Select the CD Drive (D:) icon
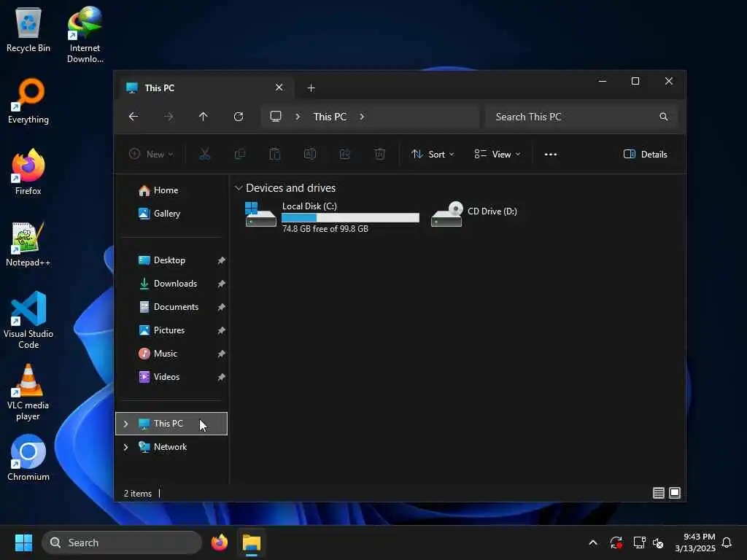 tap(447, 214)
